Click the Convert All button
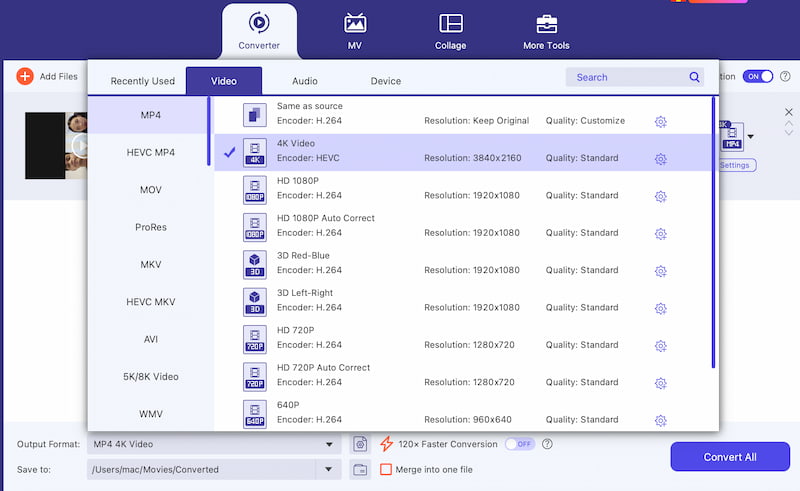 coord(730,457)
